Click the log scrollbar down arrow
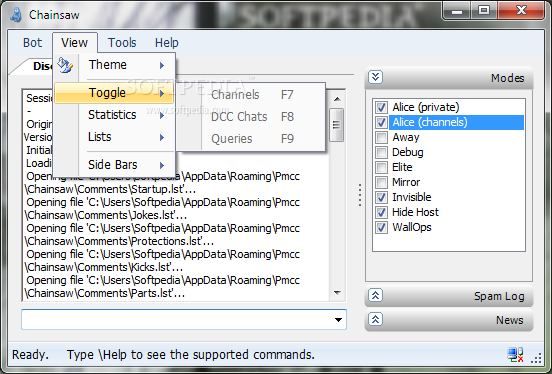Viewport: 552px width, 374px height. (337, 293)
